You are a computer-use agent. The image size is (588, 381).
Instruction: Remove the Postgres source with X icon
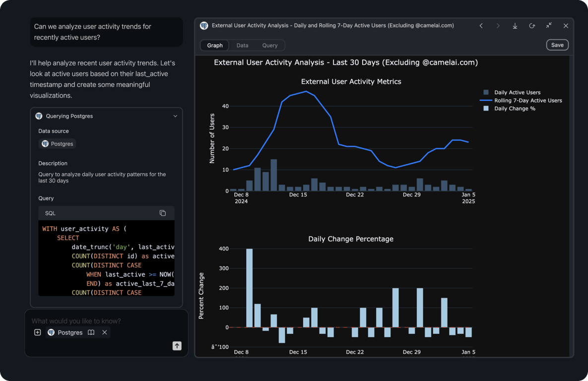(105, 332)
